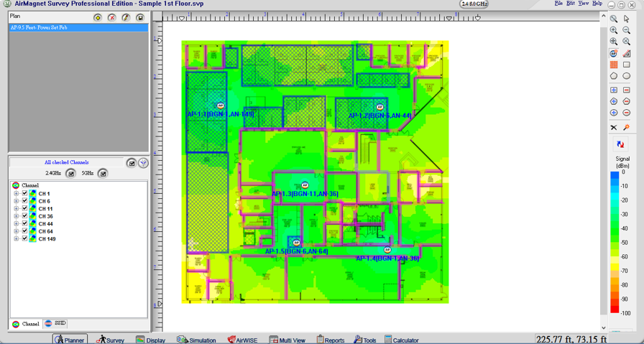Click the zoom in magnifier icon
Image resolution: width=644 pixels, height=344 pixels.
pos(614,30)
